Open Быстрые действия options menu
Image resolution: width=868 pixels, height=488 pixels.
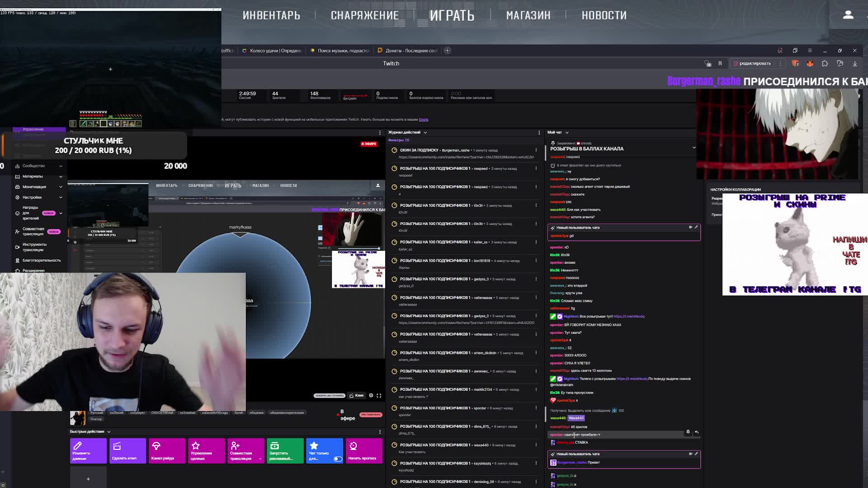click(x=380, y=432)
